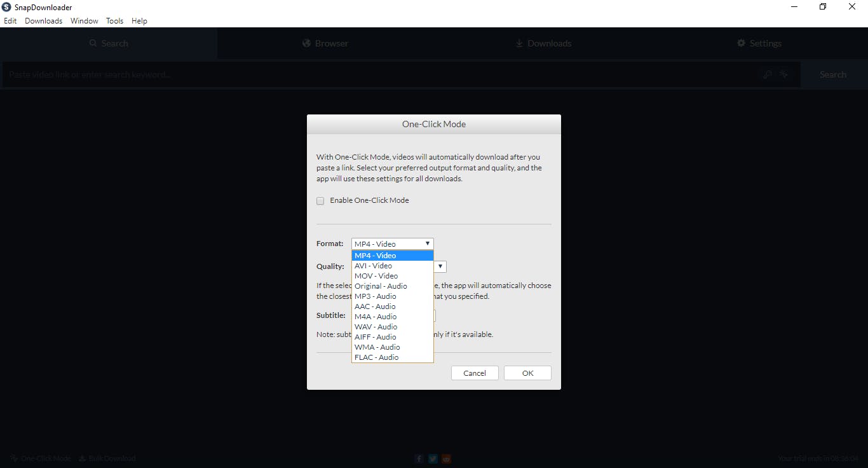Expand the Quality dropdown arrow
Screen dimensions: 868x468
coord(440,266)
